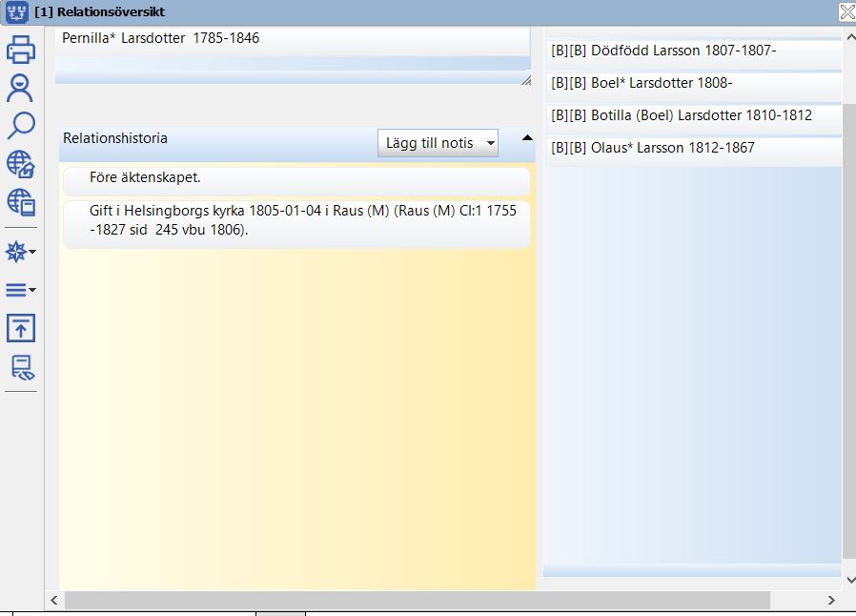Click the horizontal scrollbar left arrow
This screenshot has height=616, width=856.
click(54, 600)
